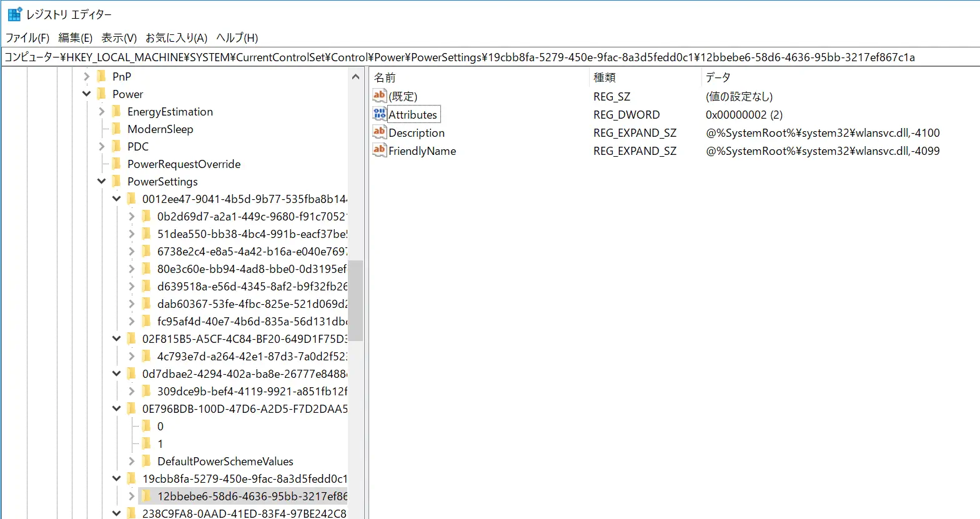This screenshot has width=980, height=519.
Task: Click the folder icon next to EnergyEstimation
Action: pos(116,112)
